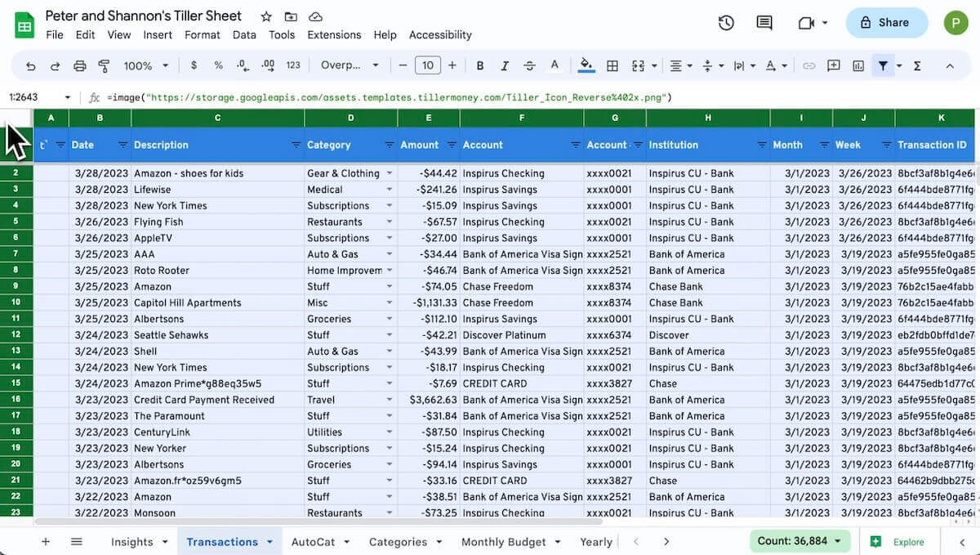Increase font size with plus
This screenshot has height=555, width=980.
tap(452, 65)
